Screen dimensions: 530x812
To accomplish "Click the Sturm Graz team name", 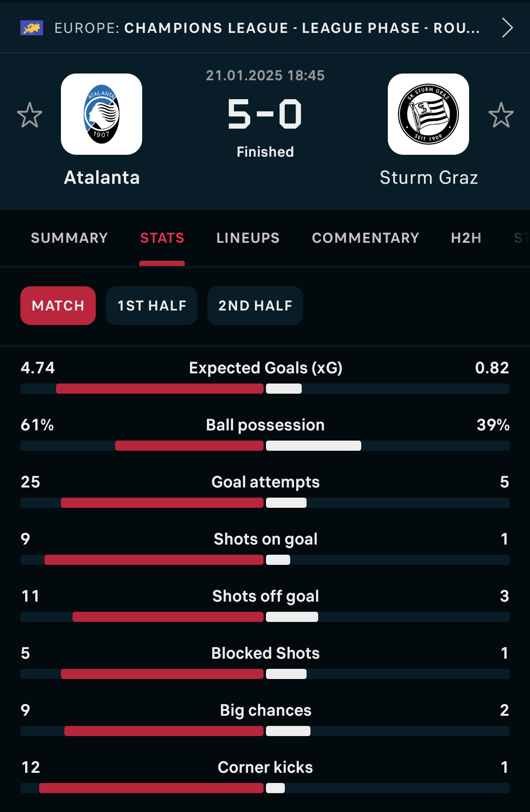I will click(x=428, y=177).
